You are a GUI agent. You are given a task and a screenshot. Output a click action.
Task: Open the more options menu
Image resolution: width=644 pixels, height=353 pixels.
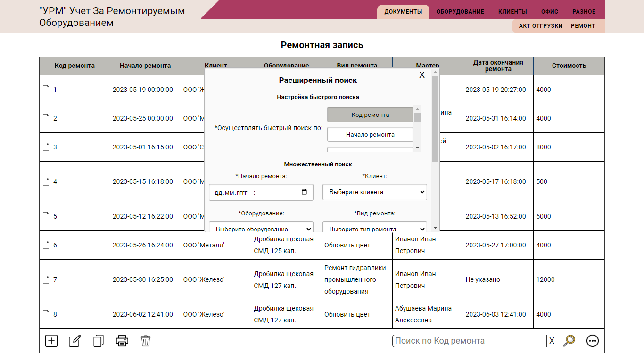coord(593,340)
